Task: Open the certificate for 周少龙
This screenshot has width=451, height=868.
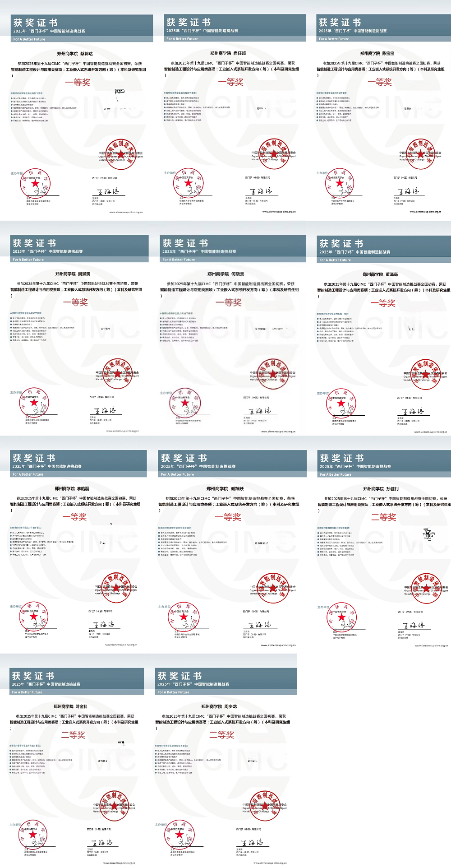Action: (x=225, y=767)
